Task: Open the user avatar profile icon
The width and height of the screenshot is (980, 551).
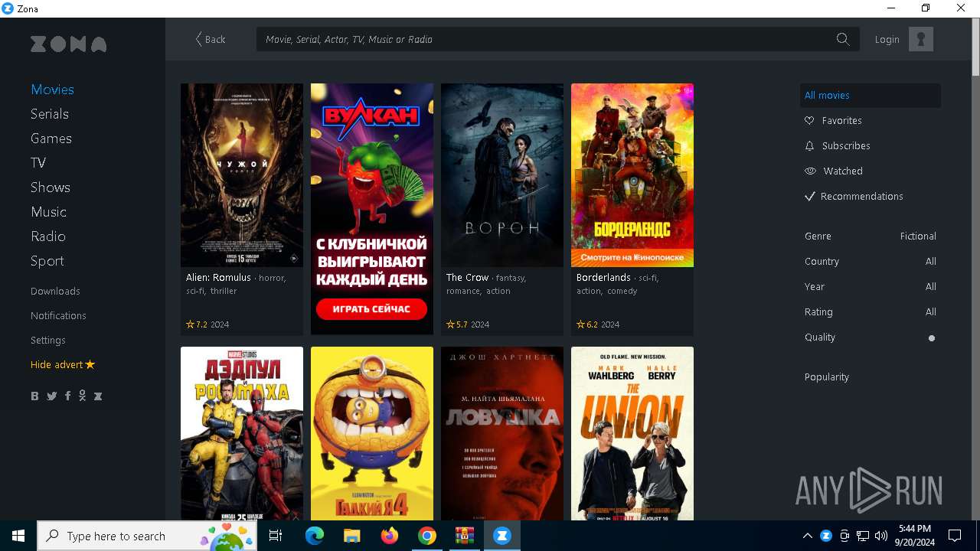Action: pyautogui.click(x=921, y=39)
